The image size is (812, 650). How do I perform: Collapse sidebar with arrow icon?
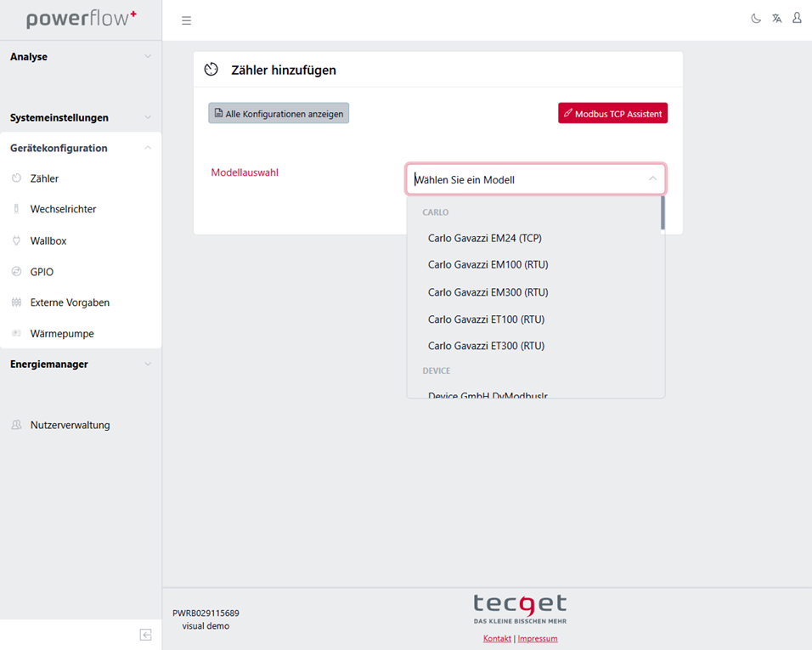coord(145,635)
